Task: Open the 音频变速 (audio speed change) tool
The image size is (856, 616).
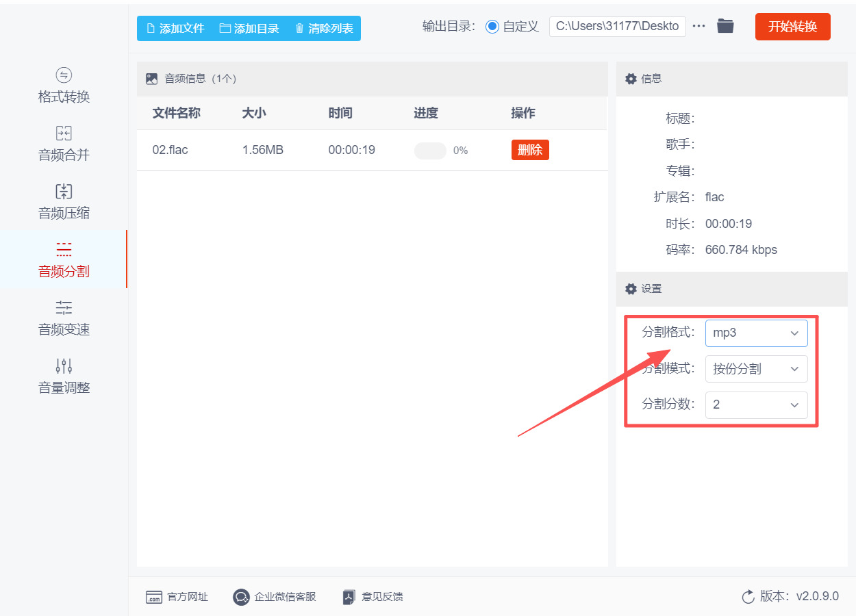Action: 63,318
